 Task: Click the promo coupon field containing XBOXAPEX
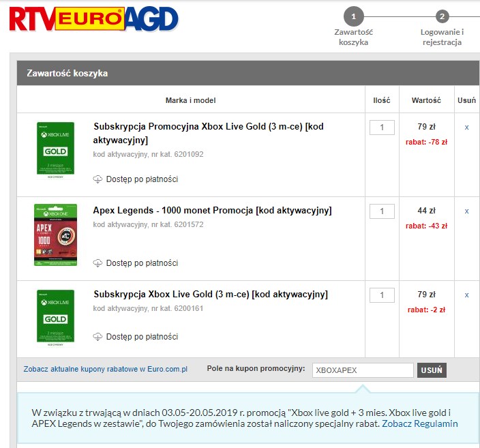click(362, 370)
